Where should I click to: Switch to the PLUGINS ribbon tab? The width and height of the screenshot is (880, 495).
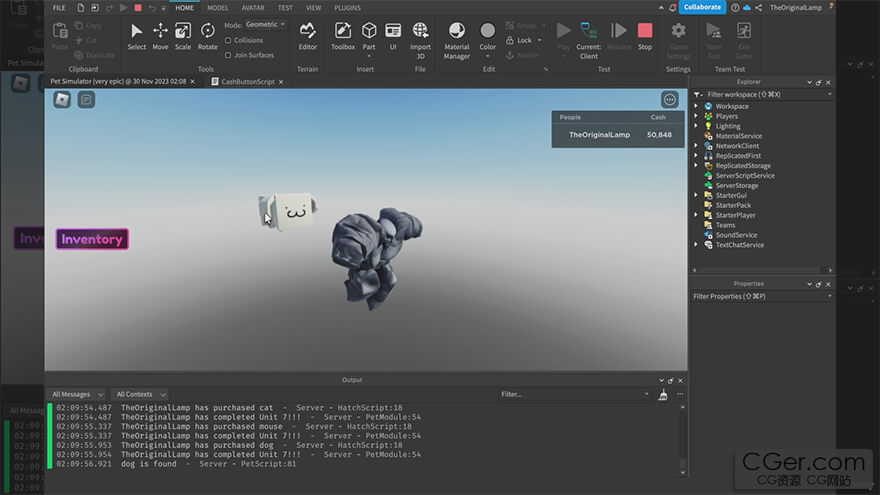point(347,8)
